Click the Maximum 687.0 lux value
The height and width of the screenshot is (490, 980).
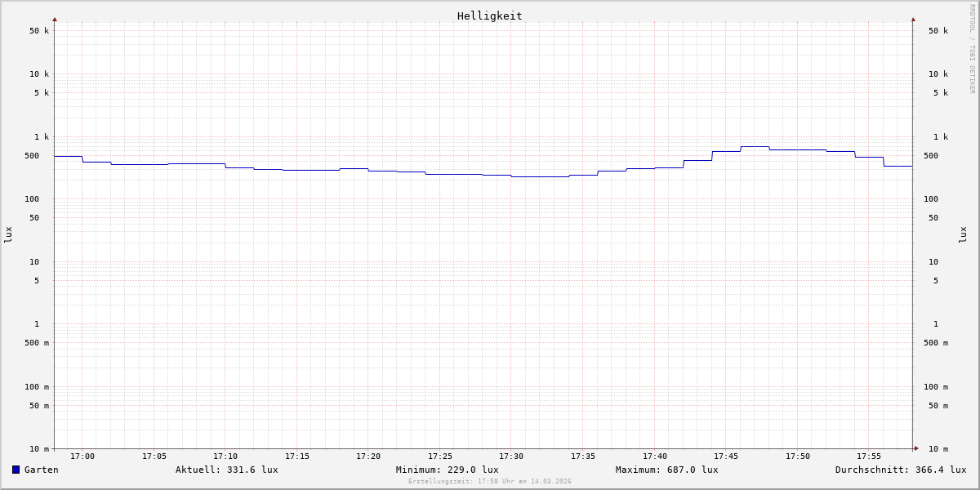click(x=666, y=470)
